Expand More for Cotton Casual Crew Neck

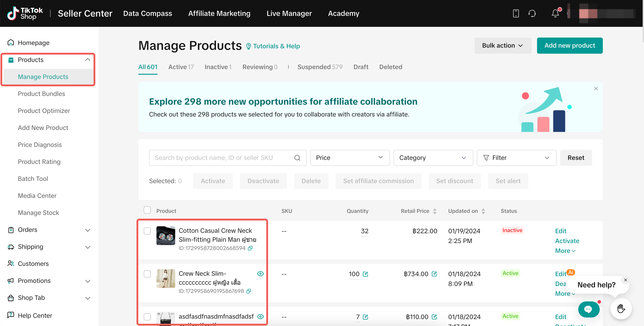tap(565, 251)
